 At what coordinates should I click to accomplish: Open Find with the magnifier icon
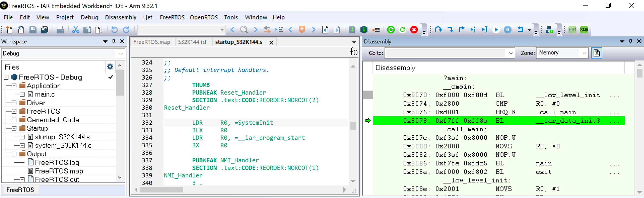pyautogui.click(x=244, y=30)
